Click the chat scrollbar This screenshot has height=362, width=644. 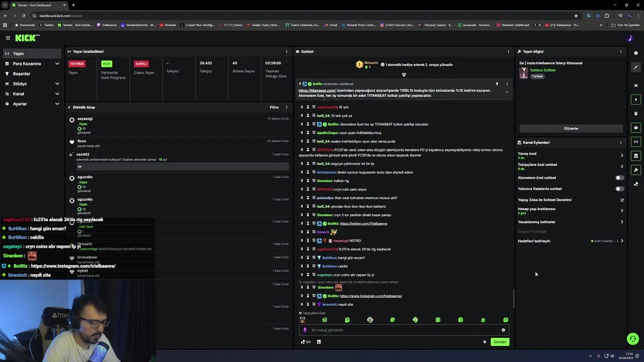[x=514, y=299]
